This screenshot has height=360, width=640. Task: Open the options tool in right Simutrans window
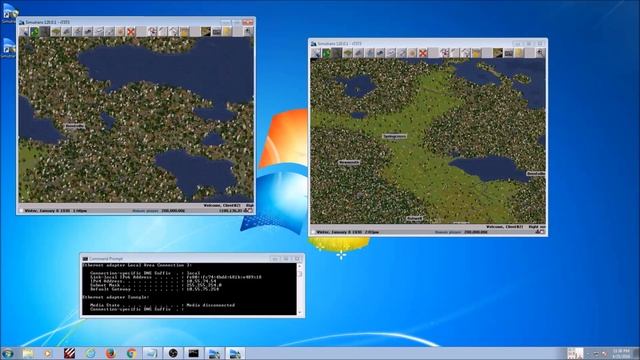click(x=316, y=53)
